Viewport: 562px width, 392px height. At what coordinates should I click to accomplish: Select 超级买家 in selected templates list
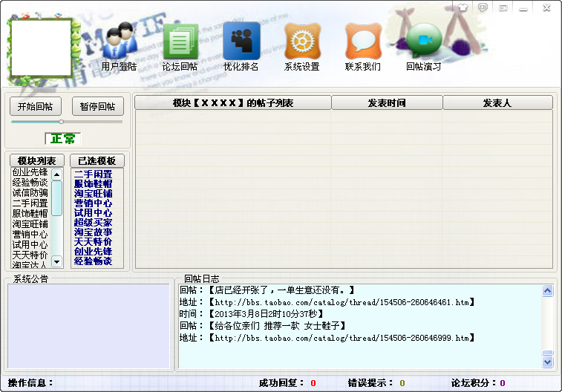[94, 223]
